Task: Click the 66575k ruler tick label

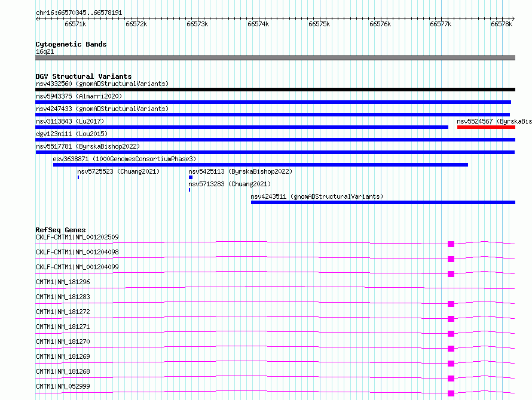Action: click(319, 24)
